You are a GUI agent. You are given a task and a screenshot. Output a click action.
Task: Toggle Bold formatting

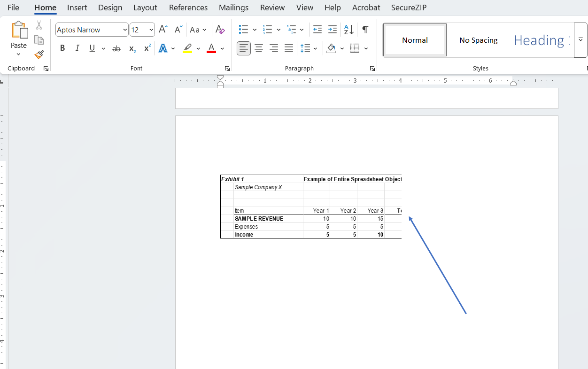point(62,48)
